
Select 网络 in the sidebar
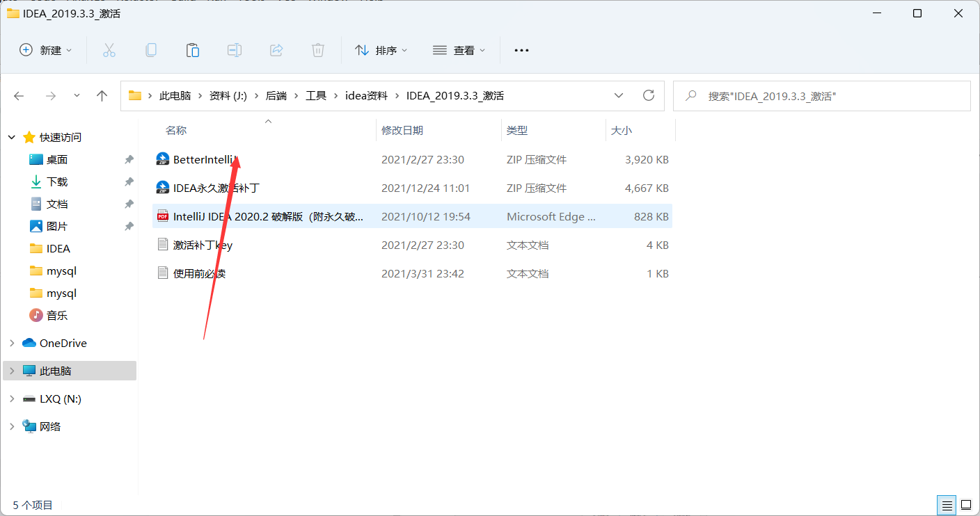pyautogui.click(x=50, y=426)
